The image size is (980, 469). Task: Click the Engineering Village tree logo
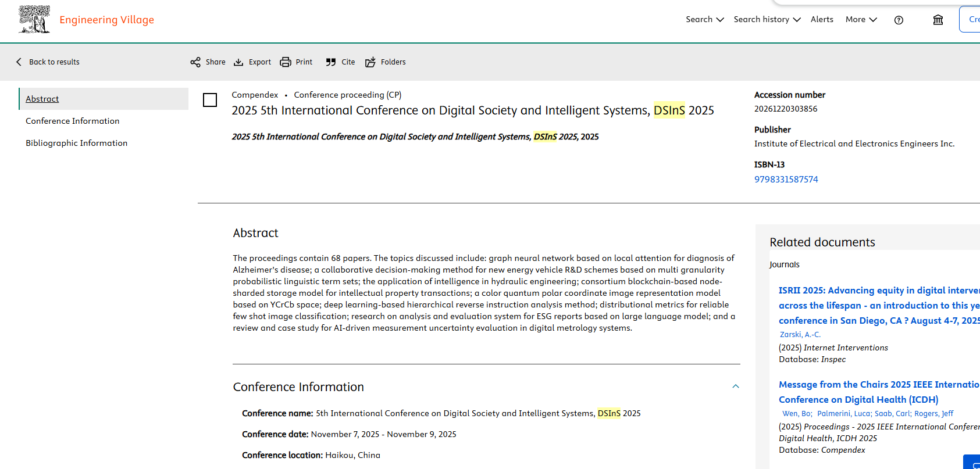point(34,20)
